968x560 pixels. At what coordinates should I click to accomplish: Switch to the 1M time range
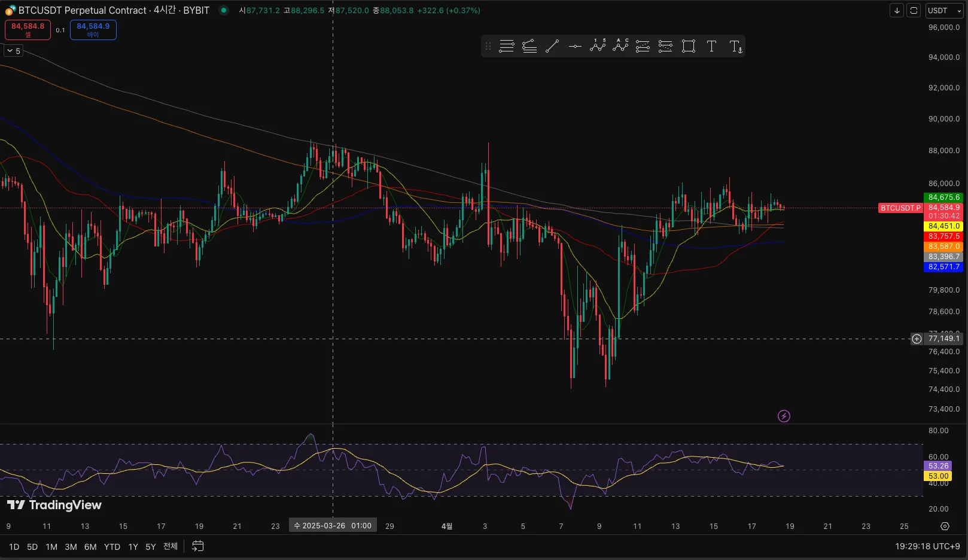click(x=51, y=547)
